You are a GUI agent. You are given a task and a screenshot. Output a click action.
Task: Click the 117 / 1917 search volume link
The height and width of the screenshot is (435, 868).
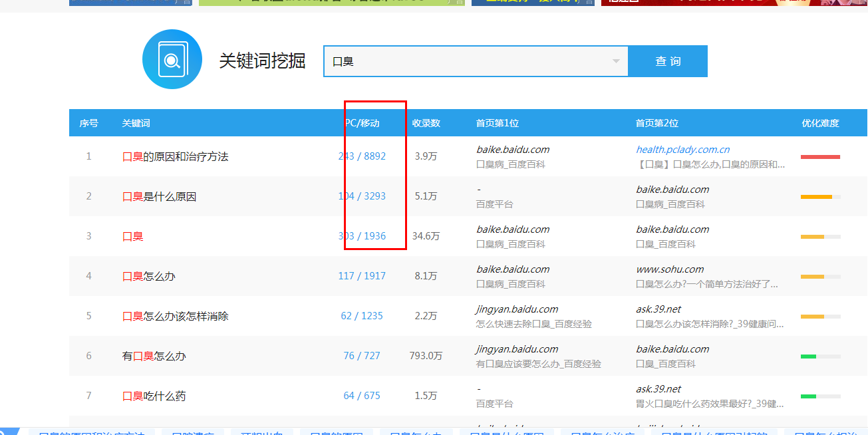(362, 276)
